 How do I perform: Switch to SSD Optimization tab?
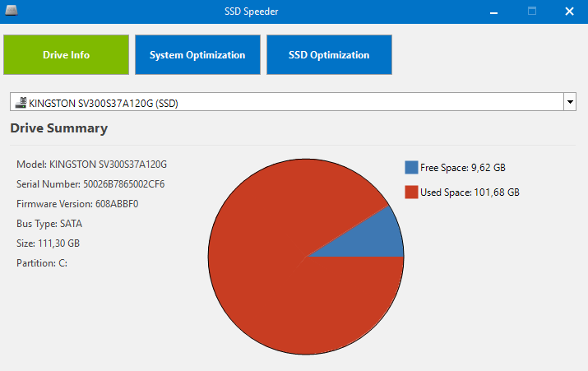click(329, 55)
